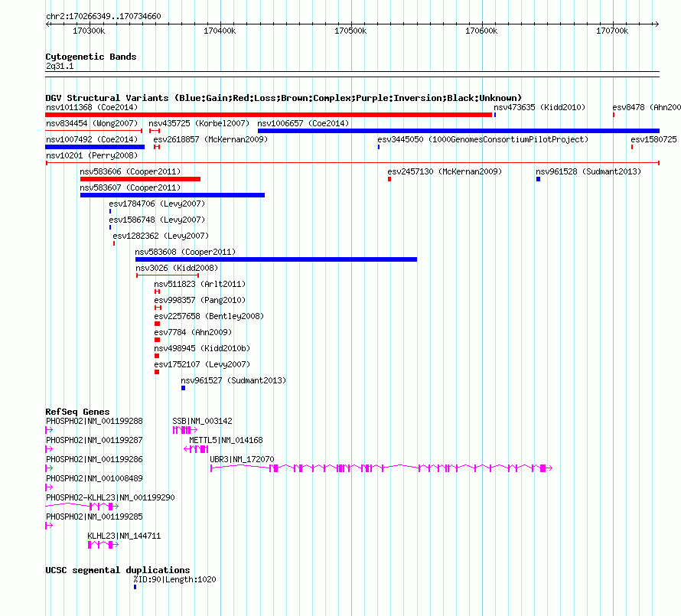Click esv2257658 (Bentley2008) red marker

pos(157,324)
